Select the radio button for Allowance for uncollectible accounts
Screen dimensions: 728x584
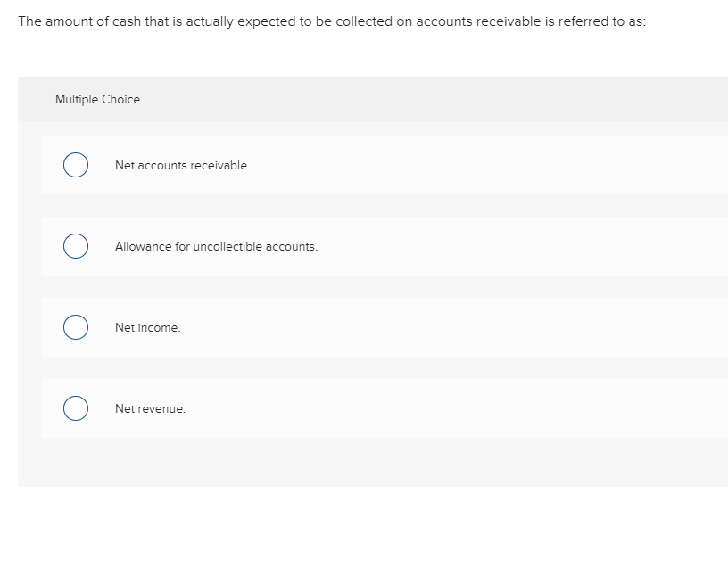pyautogui.click(x=75, y=246)
